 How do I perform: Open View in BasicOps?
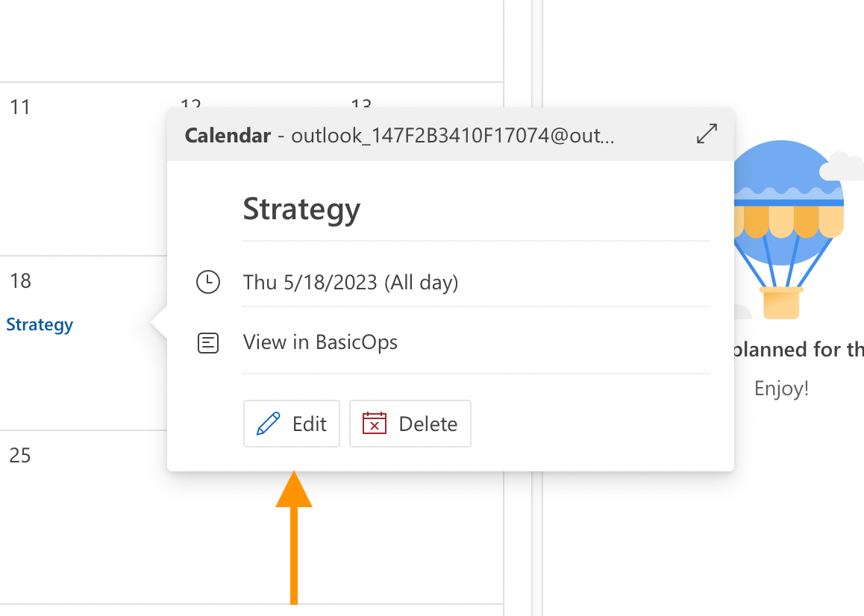click(320, 342)
